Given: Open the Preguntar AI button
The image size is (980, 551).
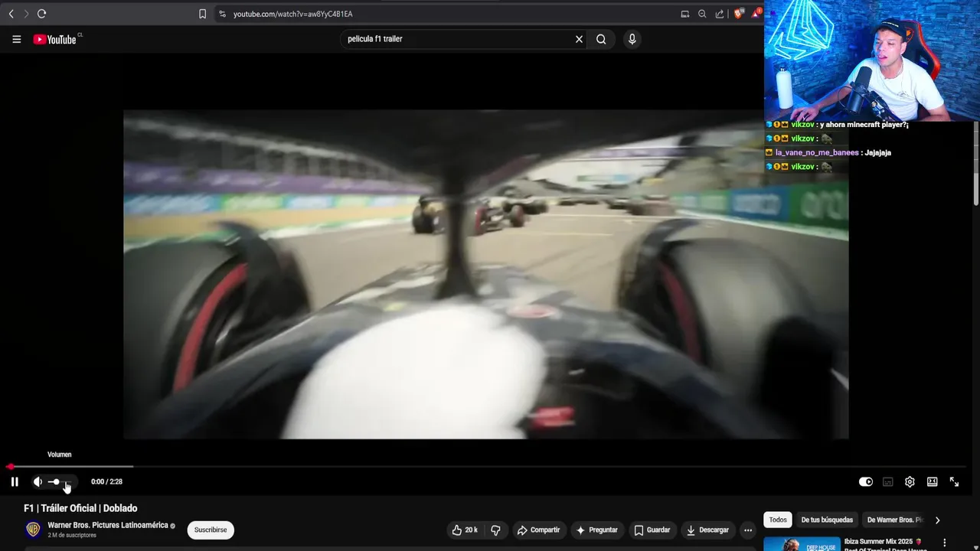Looking at the screenshot, I should [x=596, y=530].
